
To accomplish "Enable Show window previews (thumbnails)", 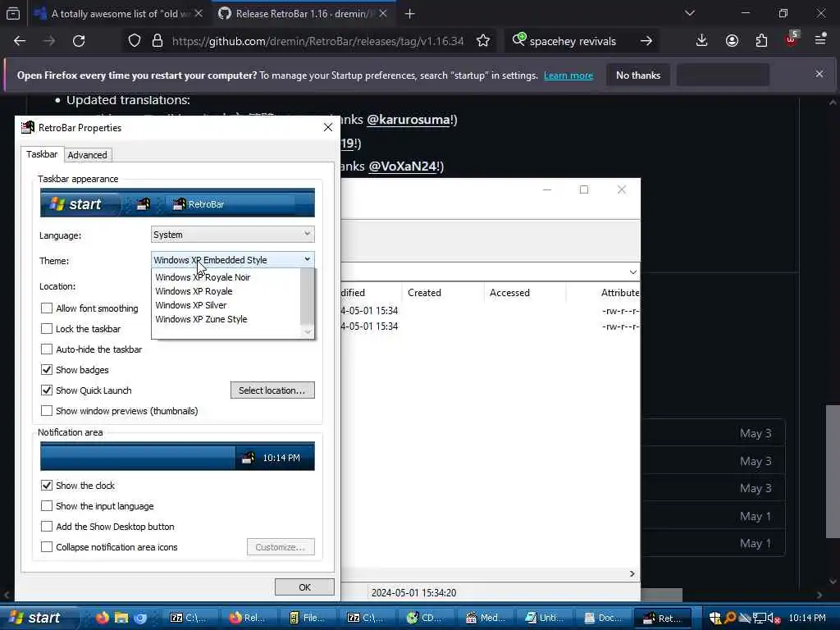I will [47, 411].
